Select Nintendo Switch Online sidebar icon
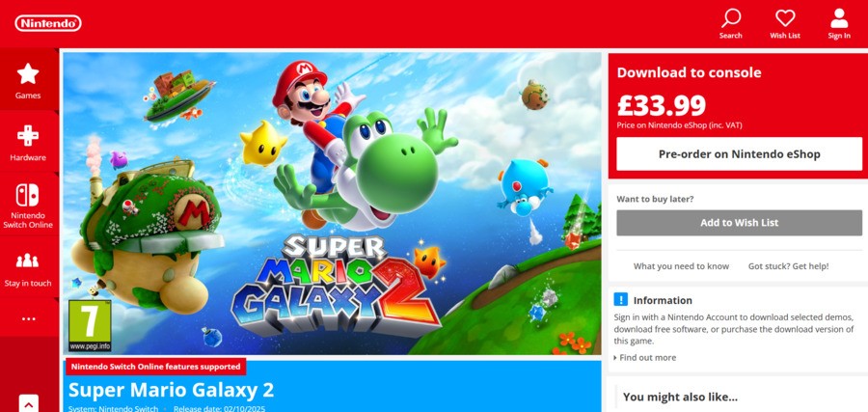Viewport: 868px width, 412px height. pos(28,195)
